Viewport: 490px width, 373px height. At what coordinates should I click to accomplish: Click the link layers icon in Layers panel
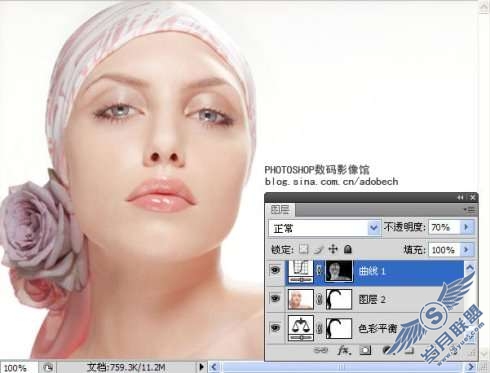pyautogui.click(x=321, y=350)
